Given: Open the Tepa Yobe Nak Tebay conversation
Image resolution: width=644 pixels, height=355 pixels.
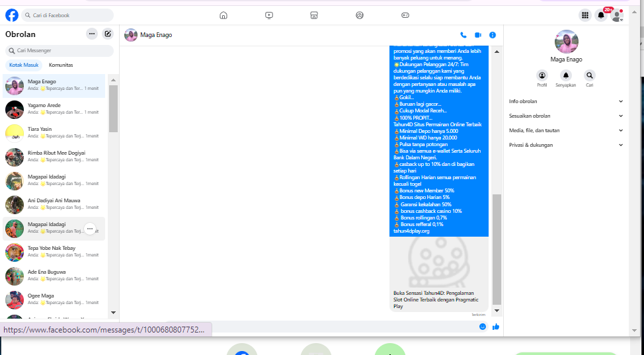Looking at the screenshot, I should pos(54,253).
